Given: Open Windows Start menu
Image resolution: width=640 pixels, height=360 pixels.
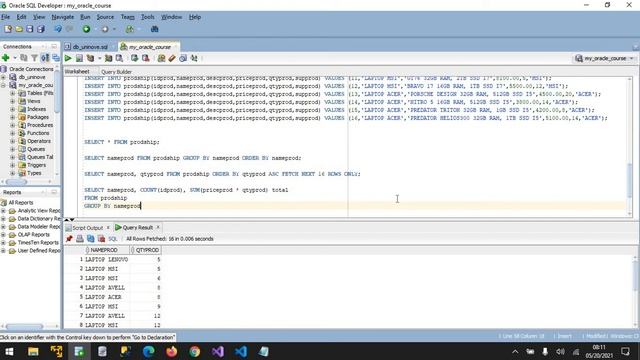Looking at the screenshot, I should pyautogui.click(x=9, y=351).
